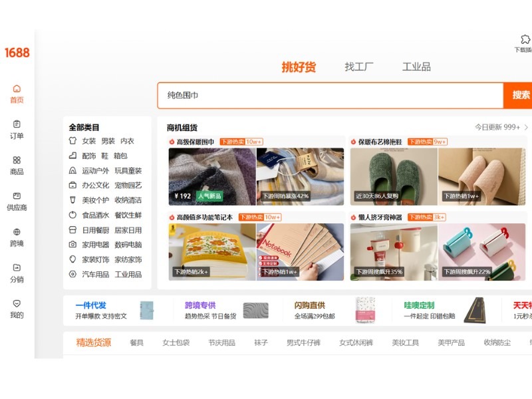Open scarf thumbnail priced ¥192

(x=212, y=177)
